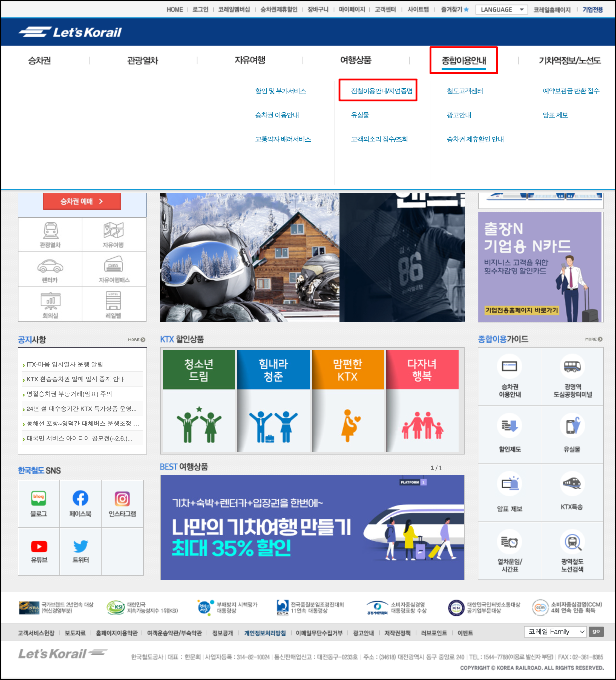Open the 힘내라 청춘 discount card
616x680 pixels.
tap(273, 401)
